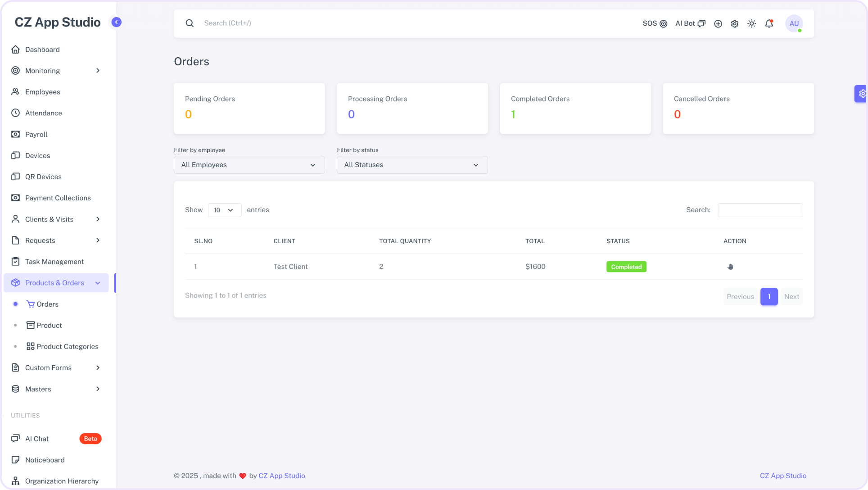Open the search magnifier icon
Image resolution: width=868 pixels, height=490 pixels.
tap(190, 23)
